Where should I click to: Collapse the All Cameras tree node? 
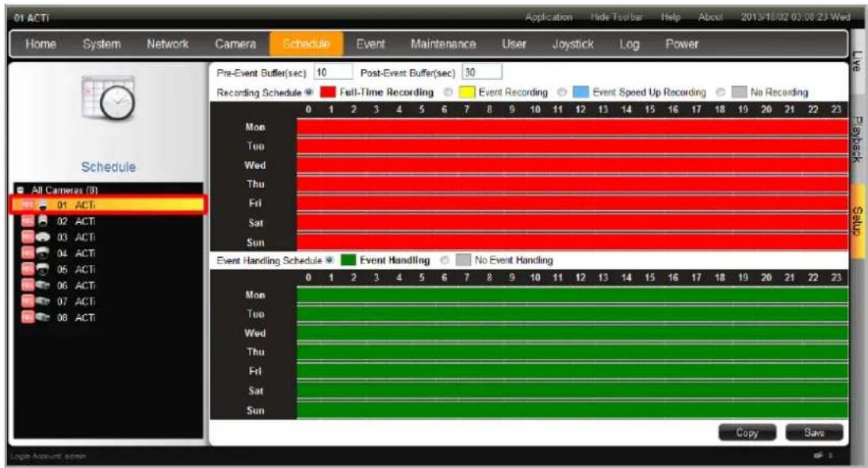[21, 190]
